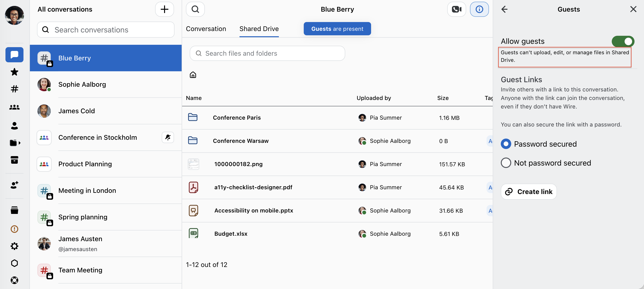
Task: Click connect add-person icon in sidebar
Action: (x=14, y=185)
